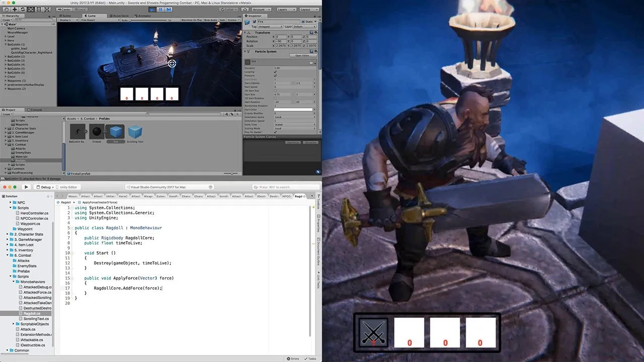Toggle the Static checkbox in Inspector
This screenshot has width=644, height=362.
(302, 22)
